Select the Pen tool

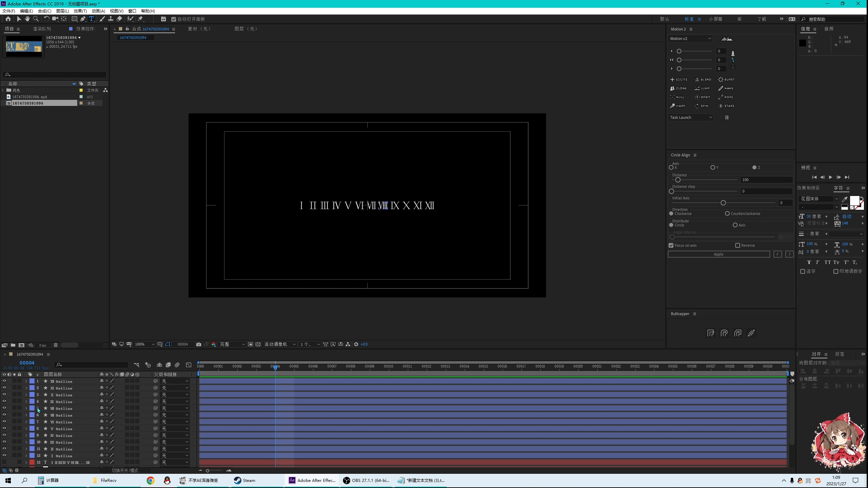click(x=83, y=19)
